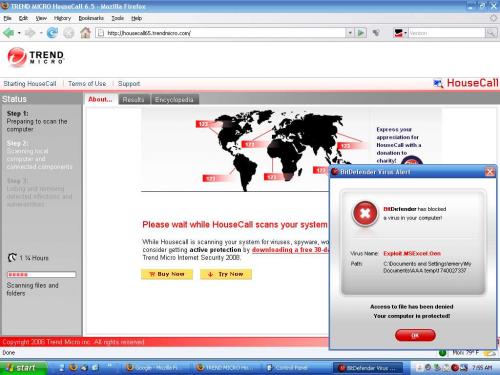500x375 pixels.
Task: Click the HouseCall logo icon at right
Action: point(438,83)
